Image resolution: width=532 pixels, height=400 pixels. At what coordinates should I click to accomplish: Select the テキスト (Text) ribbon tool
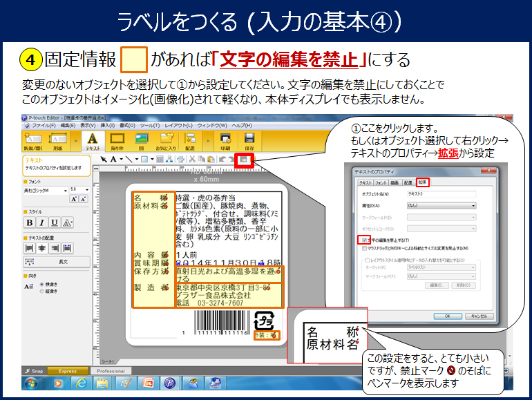(93, 141)
